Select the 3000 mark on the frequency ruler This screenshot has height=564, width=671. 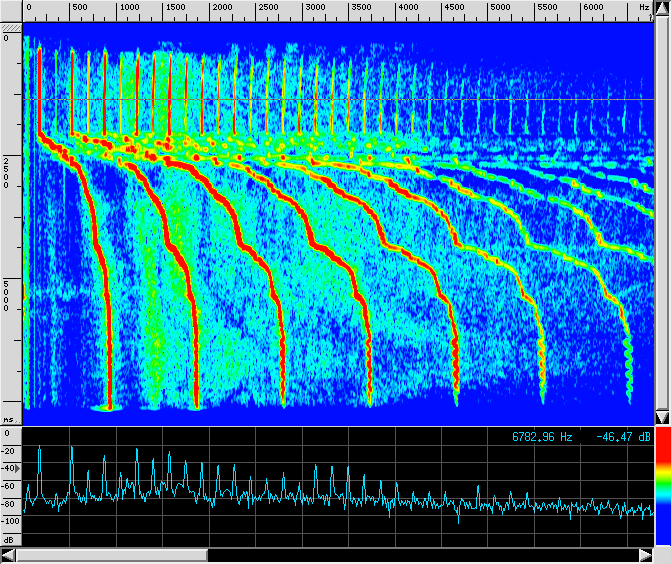point(315,8)
